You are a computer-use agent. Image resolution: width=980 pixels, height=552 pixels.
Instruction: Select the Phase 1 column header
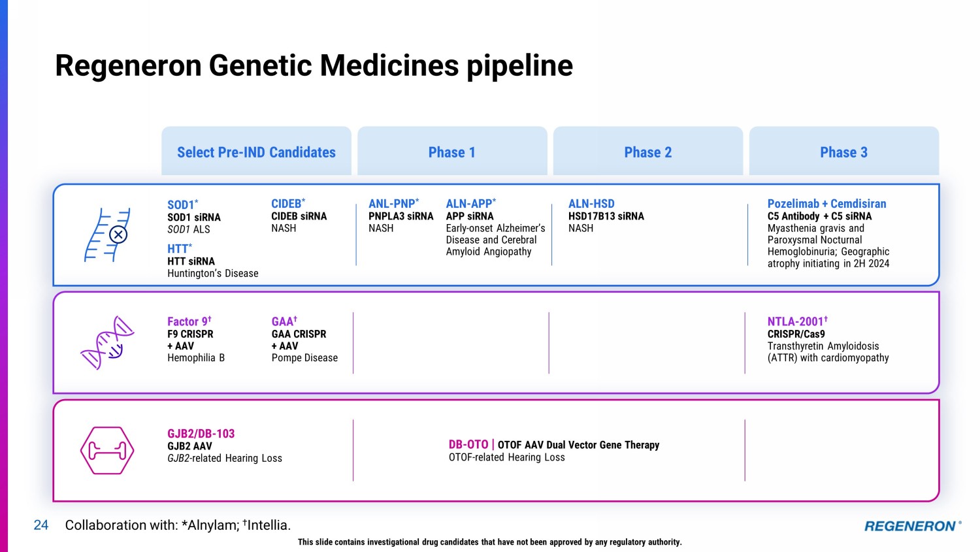[x=452, y=152]
